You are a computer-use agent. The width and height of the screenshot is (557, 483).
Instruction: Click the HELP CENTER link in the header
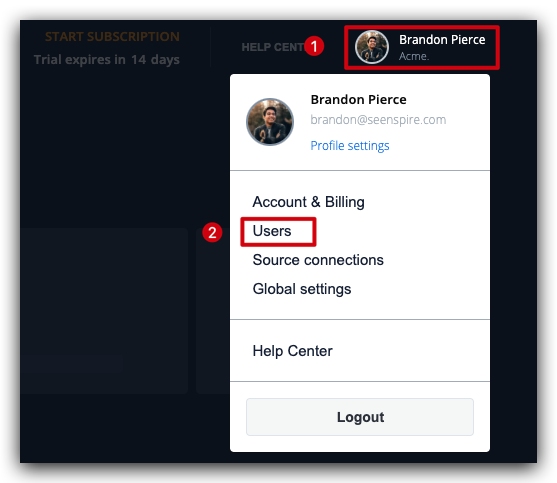273,47
